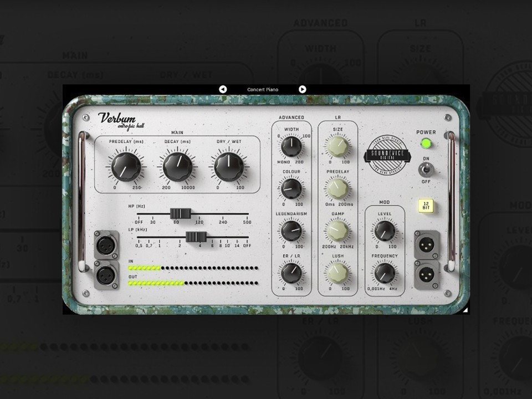The image size is (532, 399).
Task: Click the Damp knob
Action: 338,231
